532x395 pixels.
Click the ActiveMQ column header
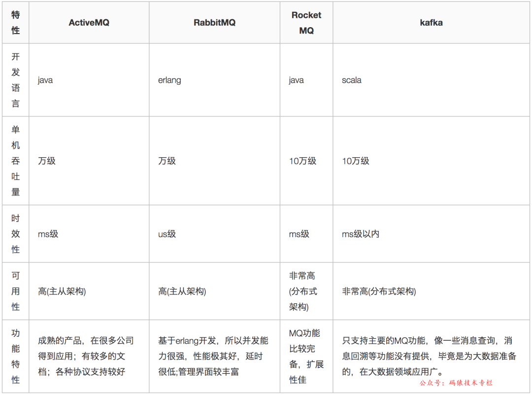(x=89, y=23)
